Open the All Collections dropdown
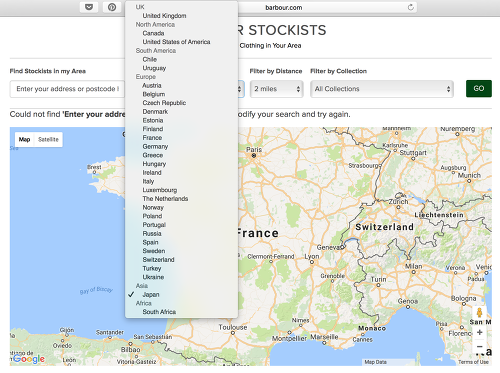The image size is (500, 373). coord(382,89)
